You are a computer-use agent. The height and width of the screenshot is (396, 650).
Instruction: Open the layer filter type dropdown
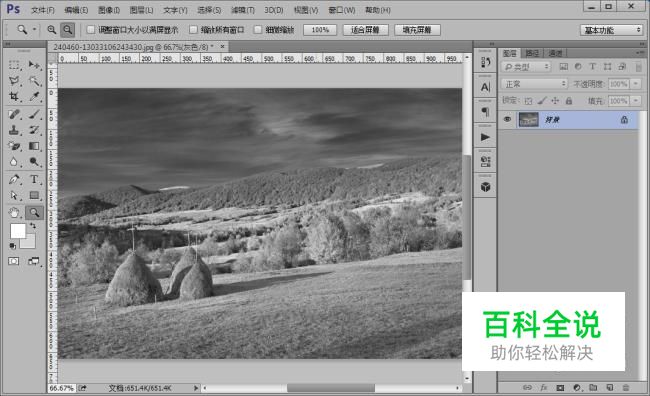coord(526,66)
